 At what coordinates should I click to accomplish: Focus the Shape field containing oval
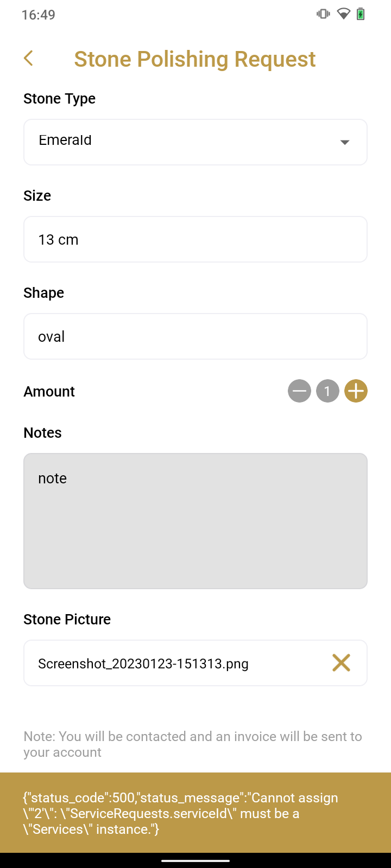[195, 336]
